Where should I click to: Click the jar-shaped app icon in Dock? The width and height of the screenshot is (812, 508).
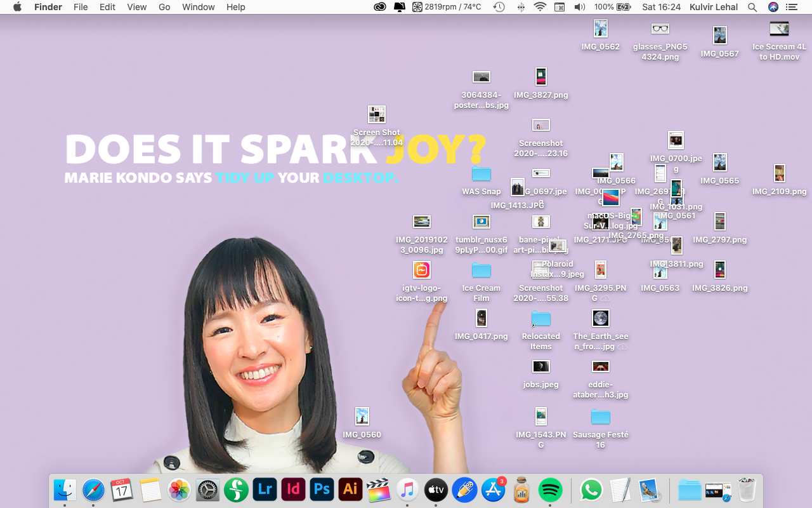point(521,490)
